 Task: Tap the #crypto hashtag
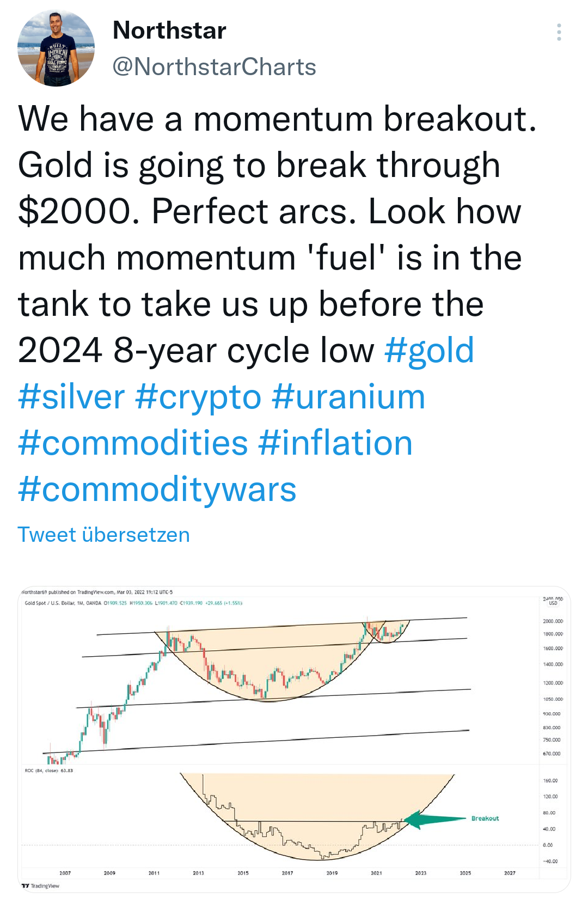click(x=198, y=396)
